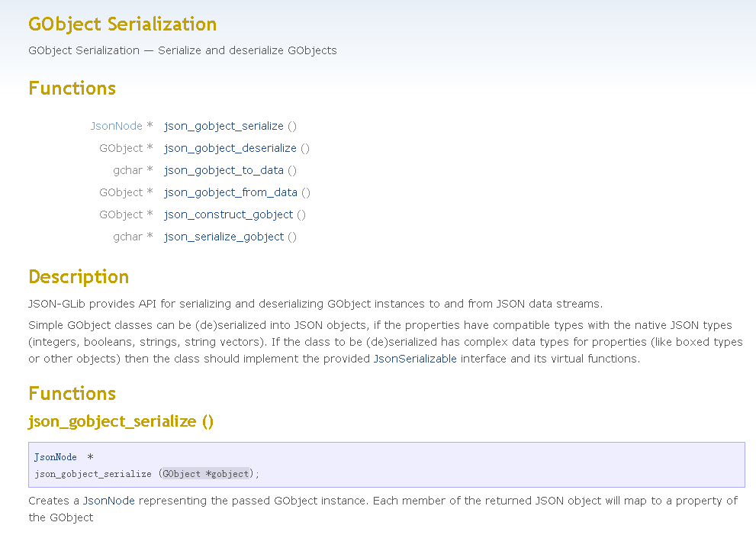Viewport: 756px width, 535px height.
Task: Click the JsonNode type in the code block
Action: coord(55,456)
